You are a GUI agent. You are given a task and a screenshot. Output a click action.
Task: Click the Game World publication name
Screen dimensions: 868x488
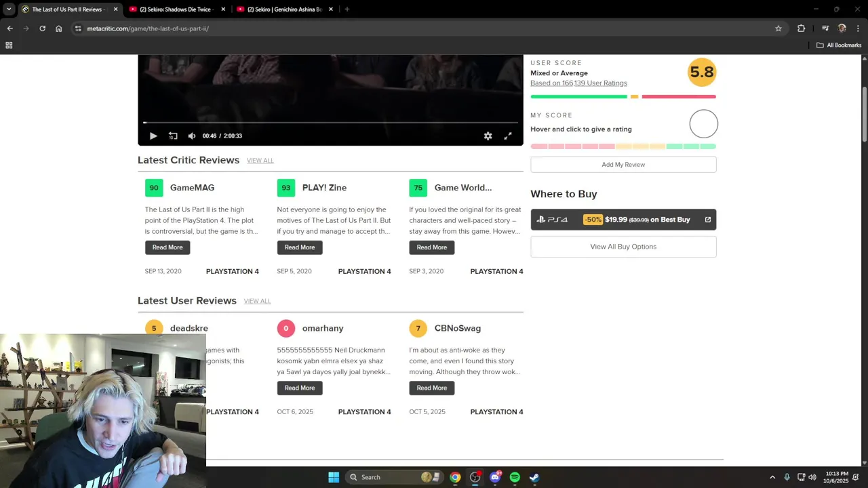click(463, 188)
